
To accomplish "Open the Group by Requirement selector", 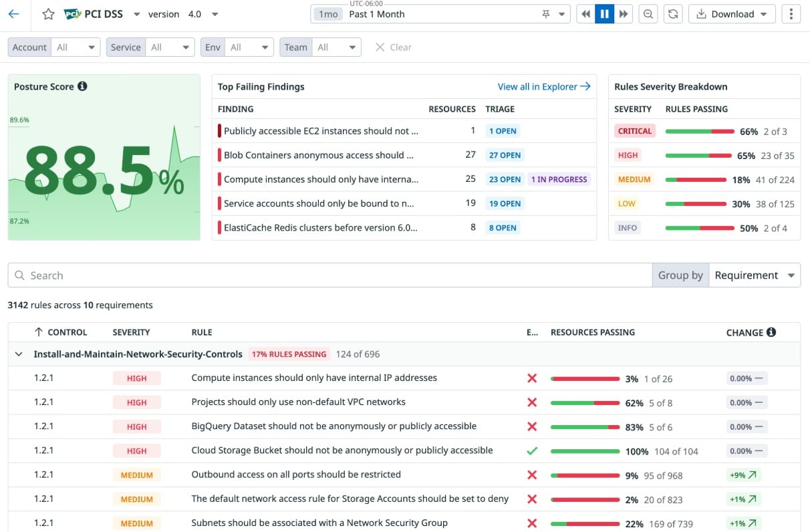I will pyautogui.click(x=755, y=275).
